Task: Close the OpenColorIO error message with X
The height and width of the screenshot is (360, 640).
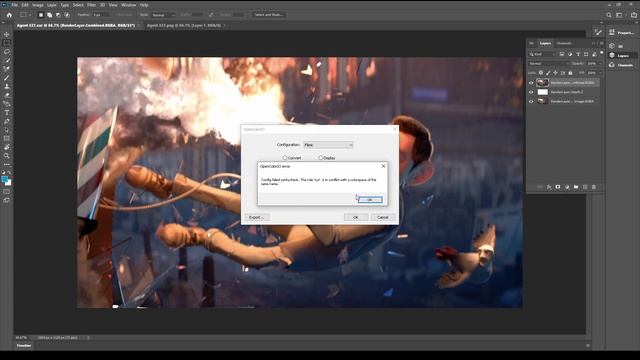Action: [x=383, y=166]
